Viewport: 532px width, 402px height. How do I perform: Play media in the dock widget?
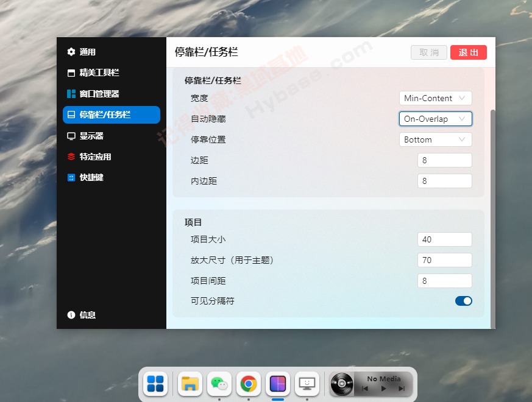pyautogui.click(x=384, y=389)
